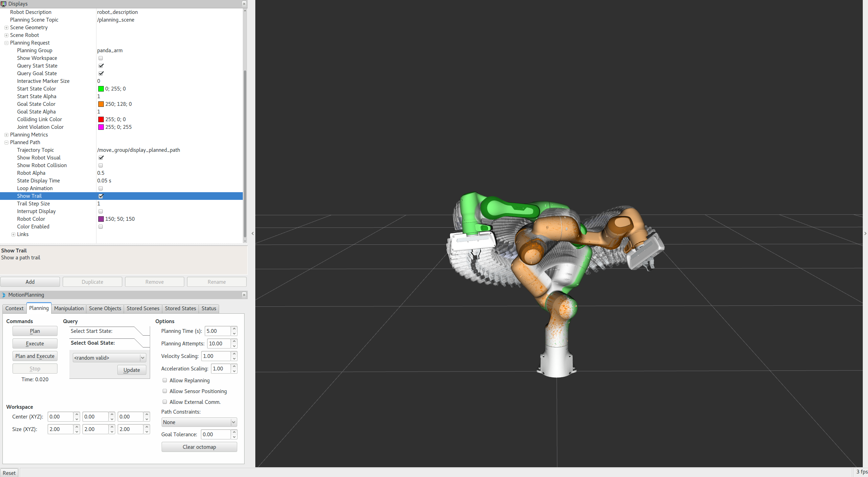Click the Displays monitor icon
868x477 pixels.
(3, 4)
